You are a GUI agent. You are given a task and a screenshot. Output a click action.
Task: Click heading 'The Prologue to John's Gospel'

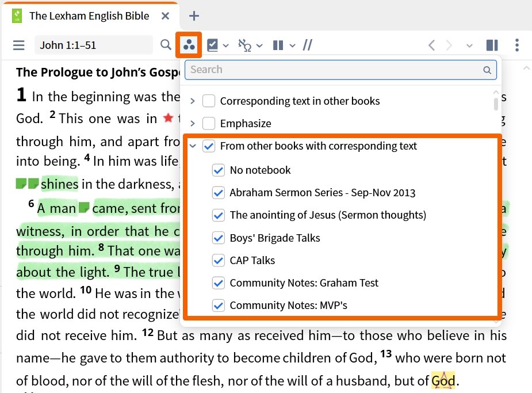[x=98, y=72]
